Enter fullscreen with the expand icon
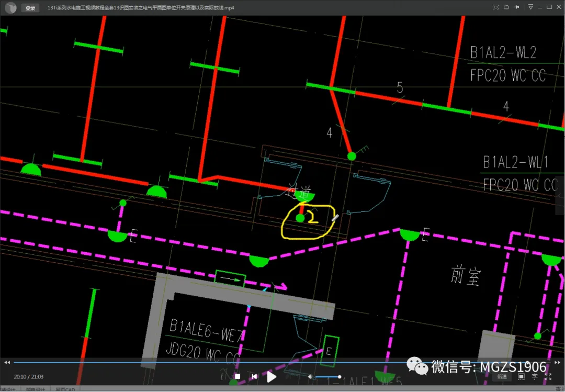Viewport: 565px width, 392px height. (x=548, y=376)
